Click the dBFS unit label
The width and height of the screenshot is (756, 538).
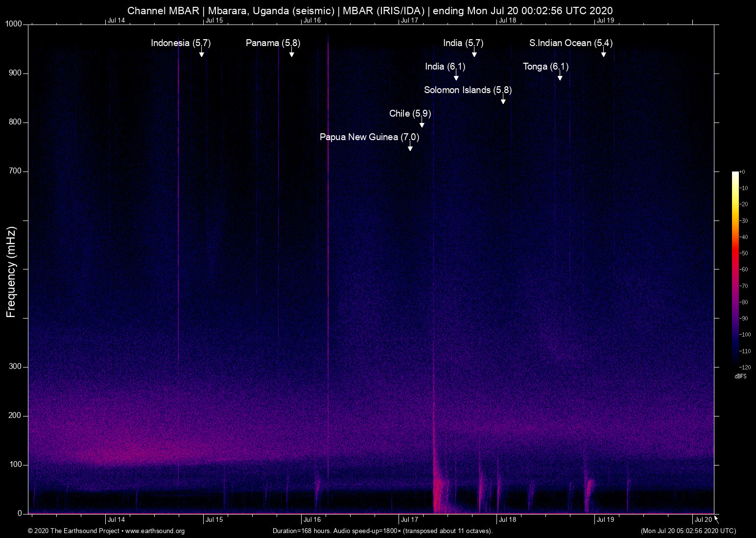740,376
